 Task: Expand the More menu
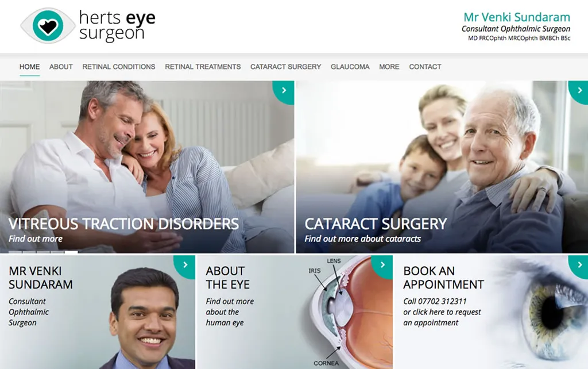[x=389, y=67]
